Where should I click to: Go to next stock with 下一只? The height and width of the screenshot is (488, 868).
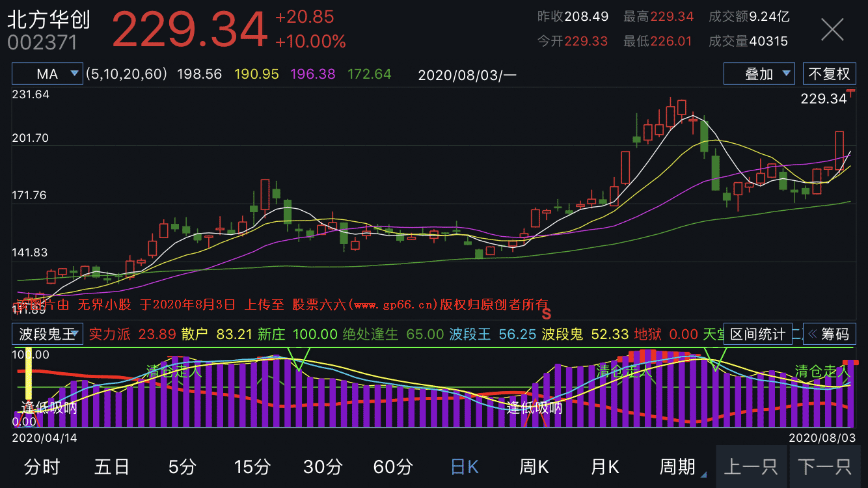(825, 467)
